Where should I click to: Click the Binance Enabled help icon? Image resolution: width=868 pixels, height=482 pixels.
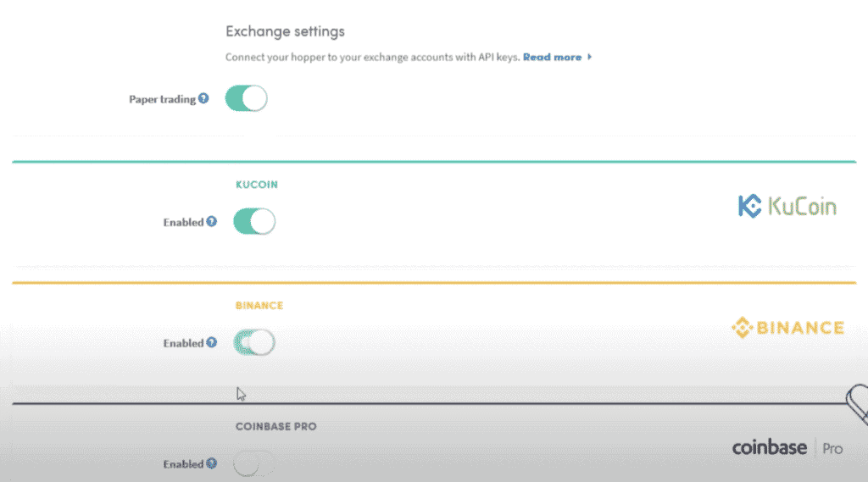pos(211,342)
